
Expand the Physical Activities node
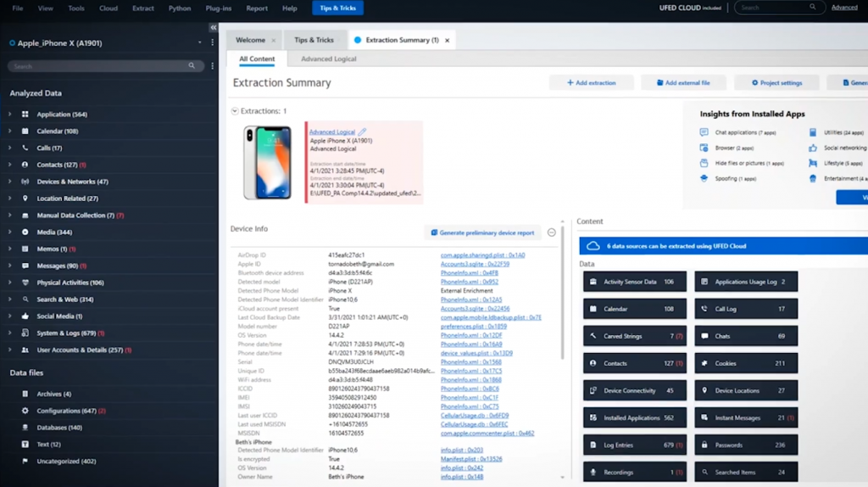9,283
